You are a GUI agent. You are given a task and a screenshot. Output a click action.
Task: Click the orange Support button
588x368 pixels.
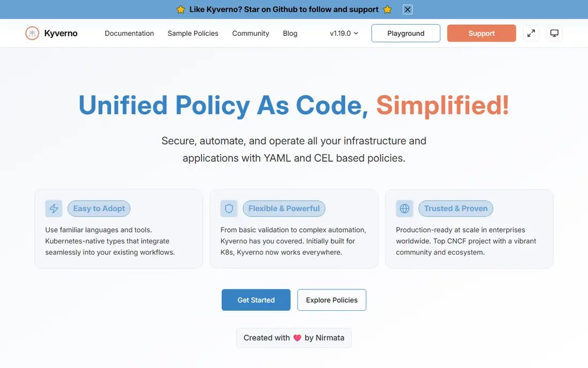(x=482, y=33)
